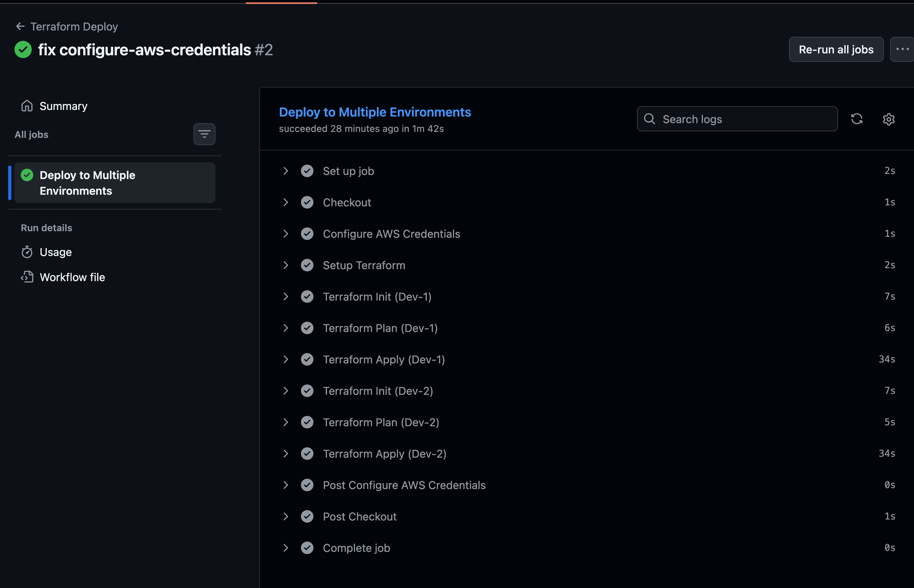This screenshot has height=588, width=914.
Task: Expand Terraform Apply (Dev-1) logs
Action: tap(286, 359)
